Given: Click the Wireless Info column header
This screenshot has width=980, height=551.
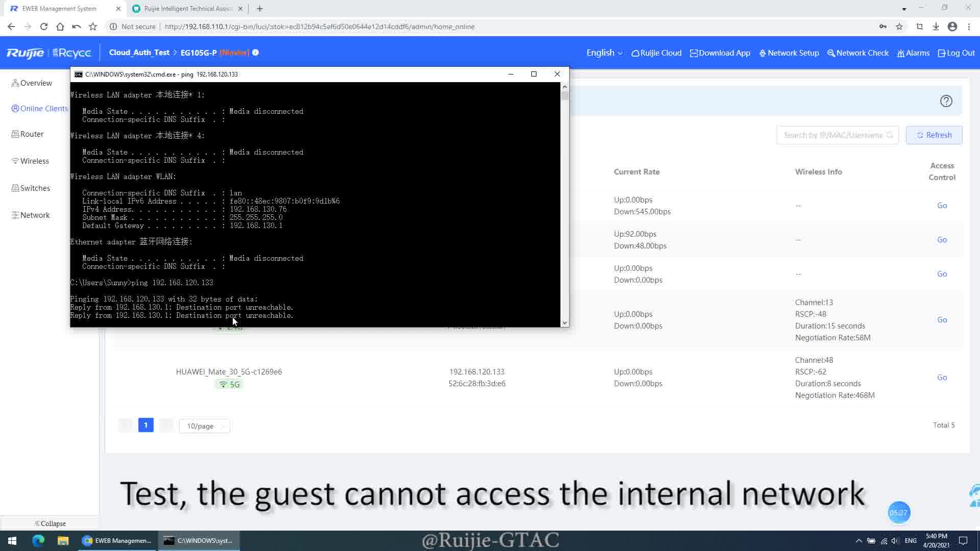Looking at the screenshot, I should tap(819, 172).
